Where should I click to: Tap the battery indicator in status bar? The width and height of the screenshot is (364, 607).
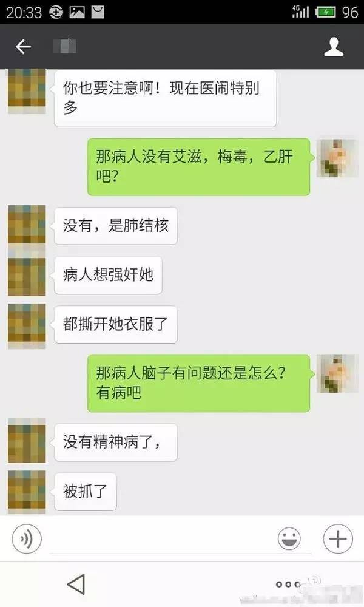coord(326,12)
